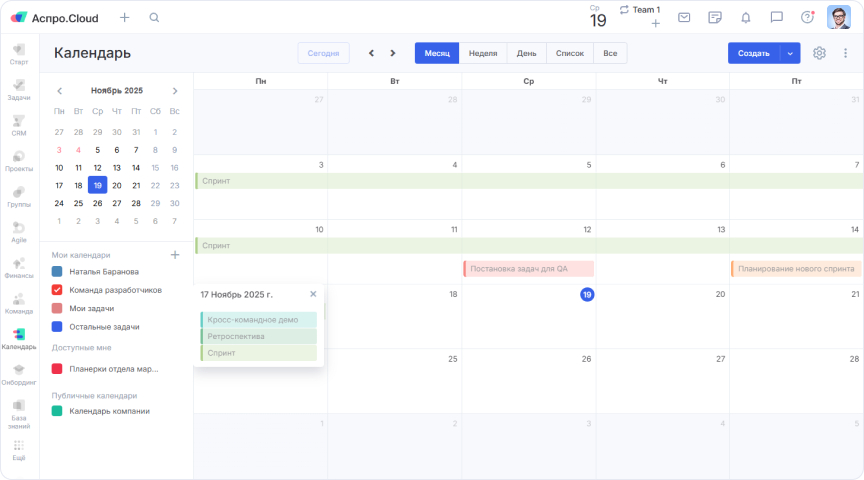Image resolution: width=864 pixels, height=480 pixels.
Task: Switch to День view
Action: coord(526,53)
